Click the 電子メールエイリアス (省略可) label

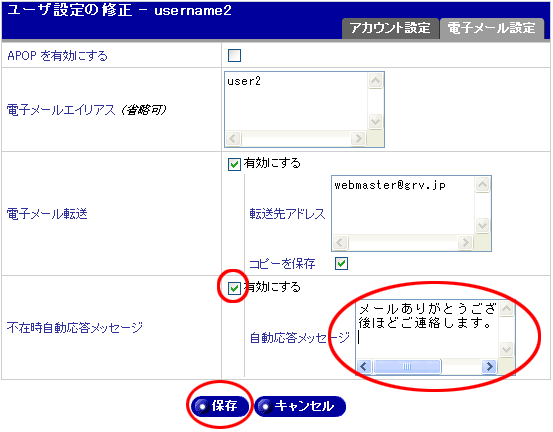pos(86,110)
